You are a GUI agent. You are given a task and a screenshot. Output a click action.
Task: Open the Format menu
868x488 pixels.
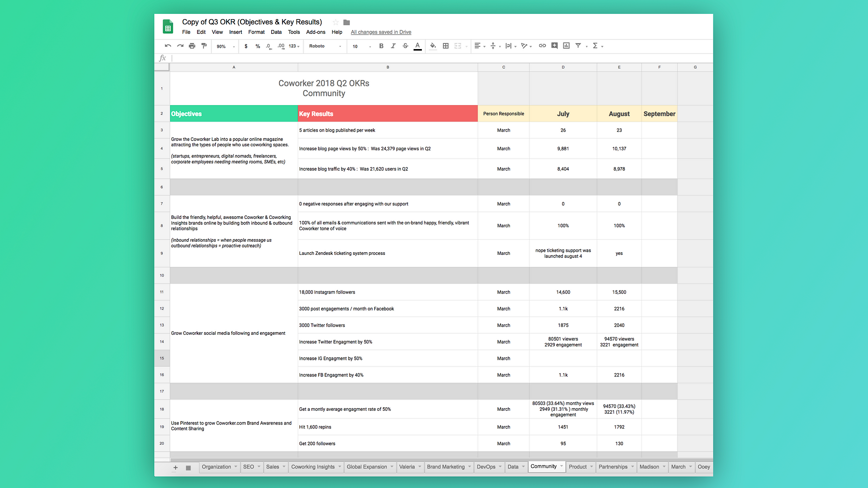(256, 32)
